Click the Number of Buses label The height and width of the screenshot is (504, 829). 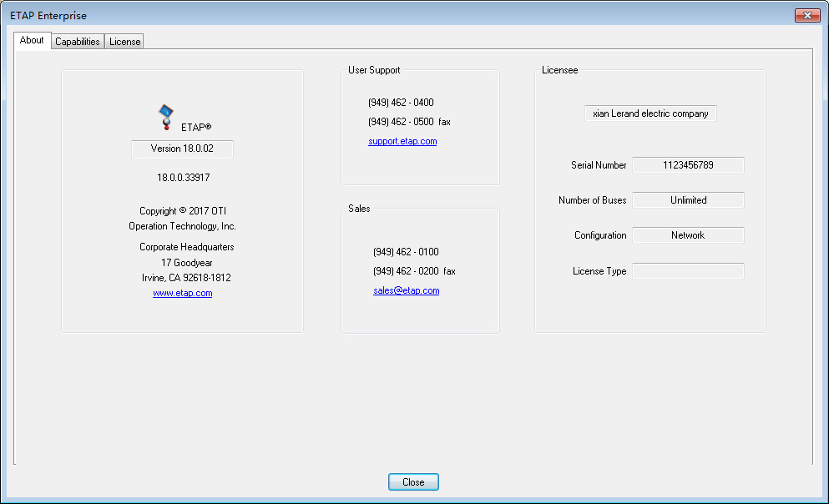pos(592,200)
